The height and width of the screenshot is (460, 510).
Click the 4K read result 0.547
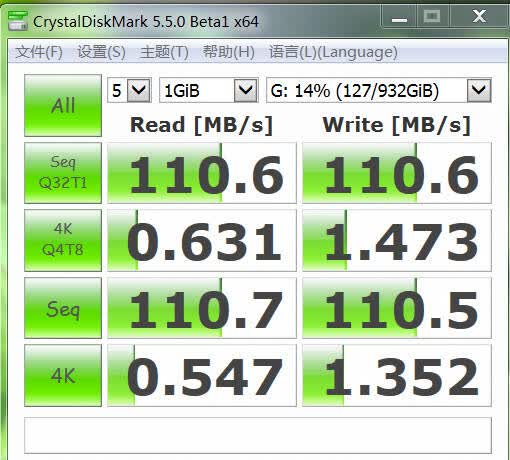click(202, 375)
